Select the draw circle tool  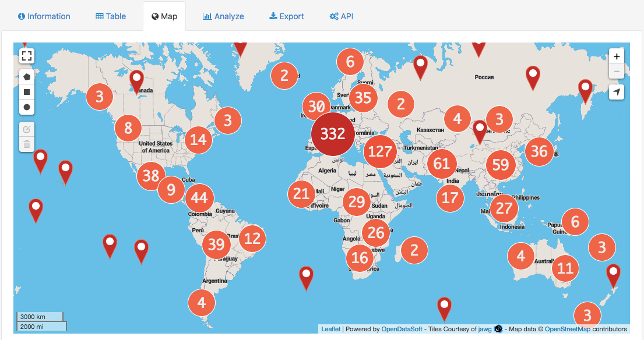(27, 107)
